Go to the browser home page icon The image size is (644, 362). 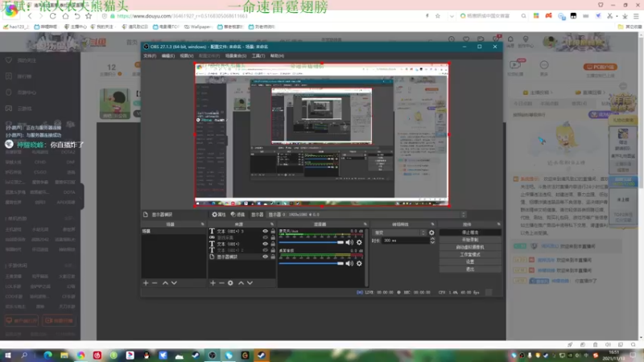65,16
